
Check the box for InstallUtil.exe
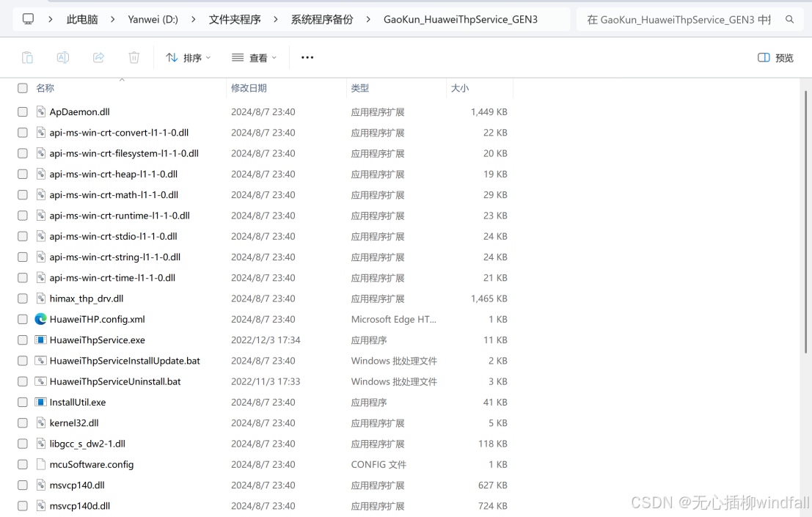coord(22,402)
